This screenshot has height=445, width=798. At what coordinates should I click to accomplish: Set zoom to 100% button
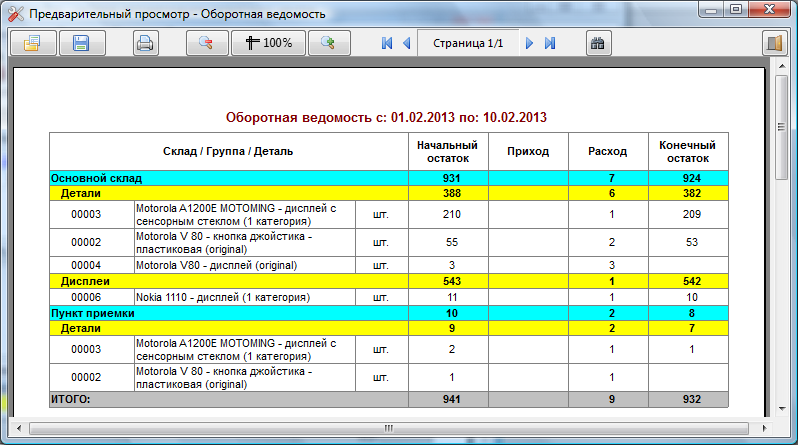coord(268,43)
